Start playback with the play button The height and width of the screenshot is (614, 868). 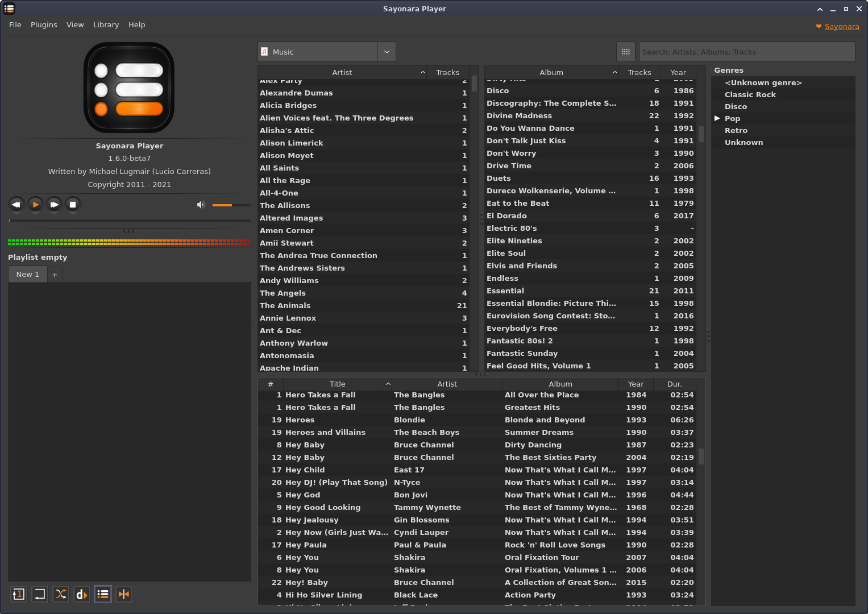click(x=35, y=205)
